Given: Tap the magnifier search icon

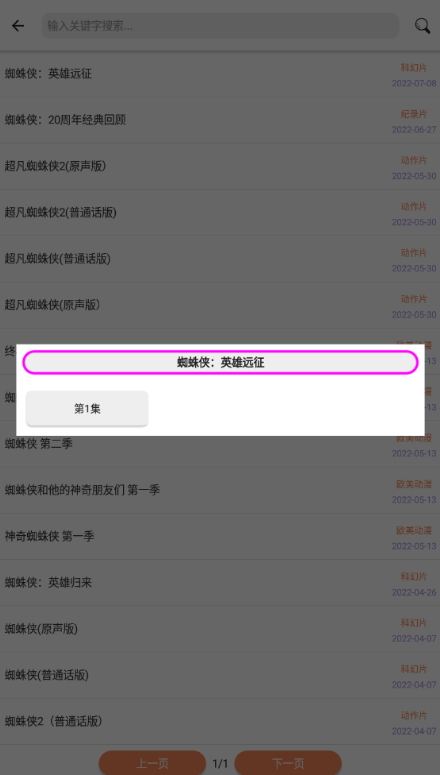Looking at the screenshot, I should [422, 26].
